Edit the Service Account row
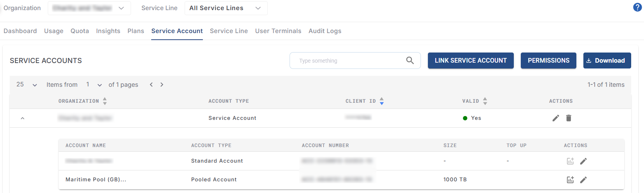644x193 pixels. pyautogui.click(x=556, y=118)
